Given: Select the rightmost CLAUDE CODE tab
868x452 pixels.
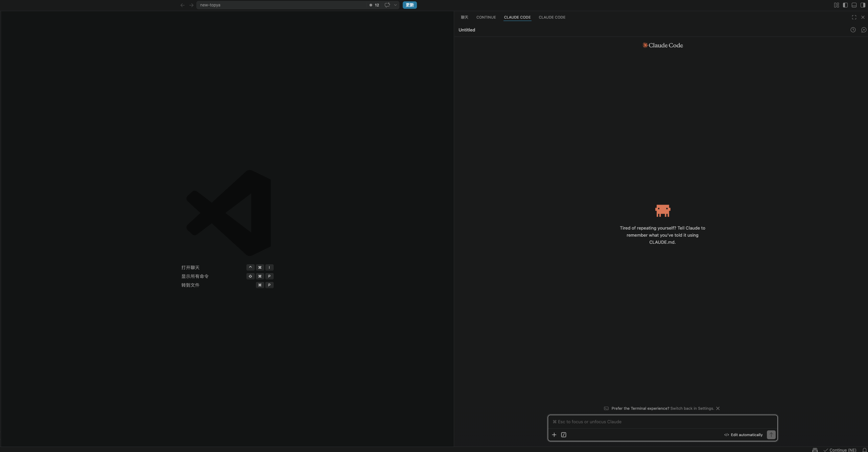Looking at the screenshot, I should pyautogui.click(x=552, y=17).
